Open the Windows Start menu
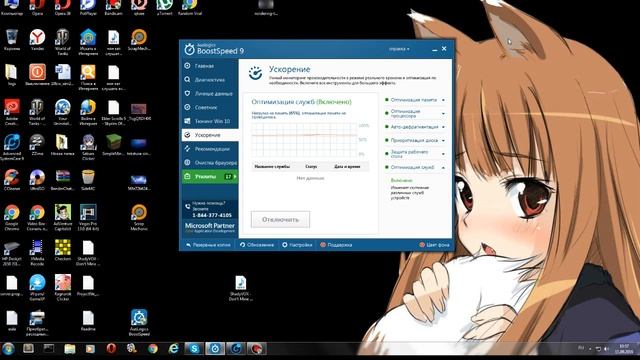The image size is (640, 360). (8, 349)
